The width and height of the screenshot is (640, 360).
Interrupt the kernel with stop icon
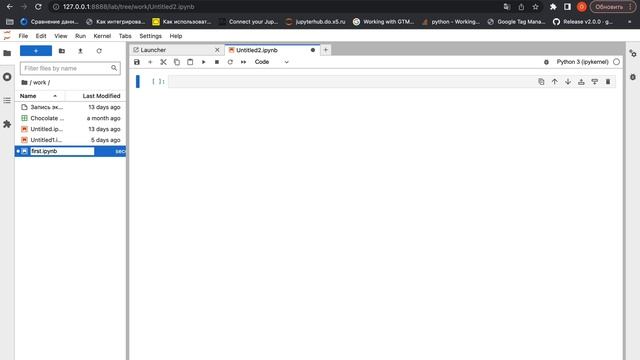coord(217,62)
